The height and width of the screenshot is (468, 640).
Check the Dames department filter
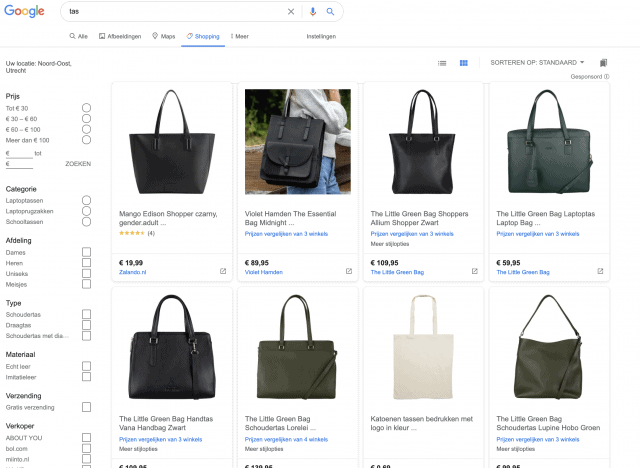pos(86,252)
